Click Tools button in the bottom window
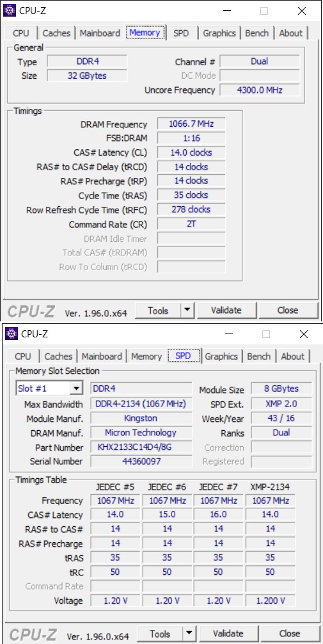The height and width of the screenshot is (644, 323). (160, 633)
